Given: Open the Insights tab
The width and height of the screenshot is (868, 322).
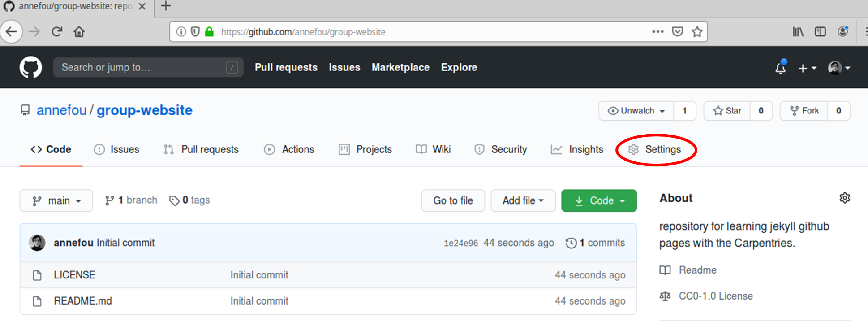Looking at the screenshot, I should point(577,149).
